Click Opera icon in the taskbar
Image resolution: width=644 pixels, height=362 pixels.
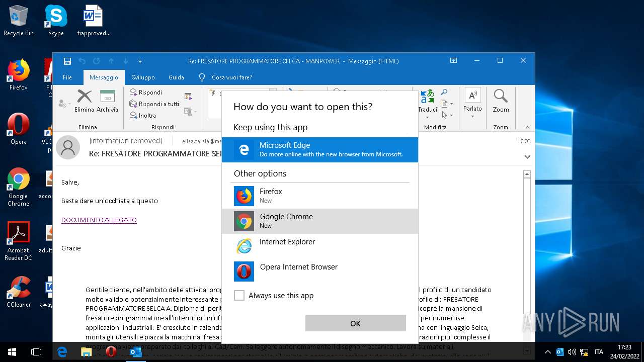click(111, 352)
